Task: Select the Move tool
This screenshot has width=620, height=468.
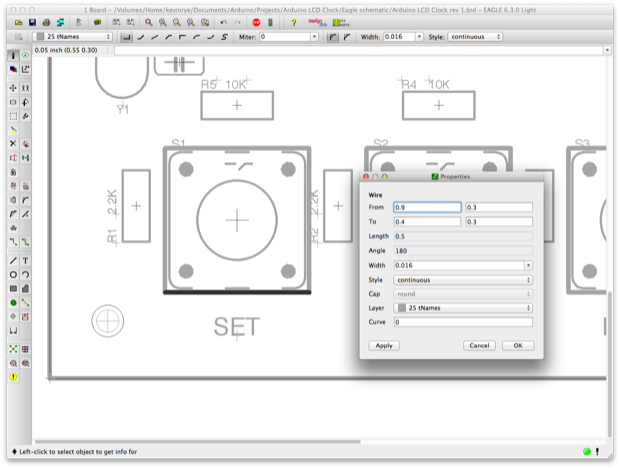Action: [x=13, y=88]
